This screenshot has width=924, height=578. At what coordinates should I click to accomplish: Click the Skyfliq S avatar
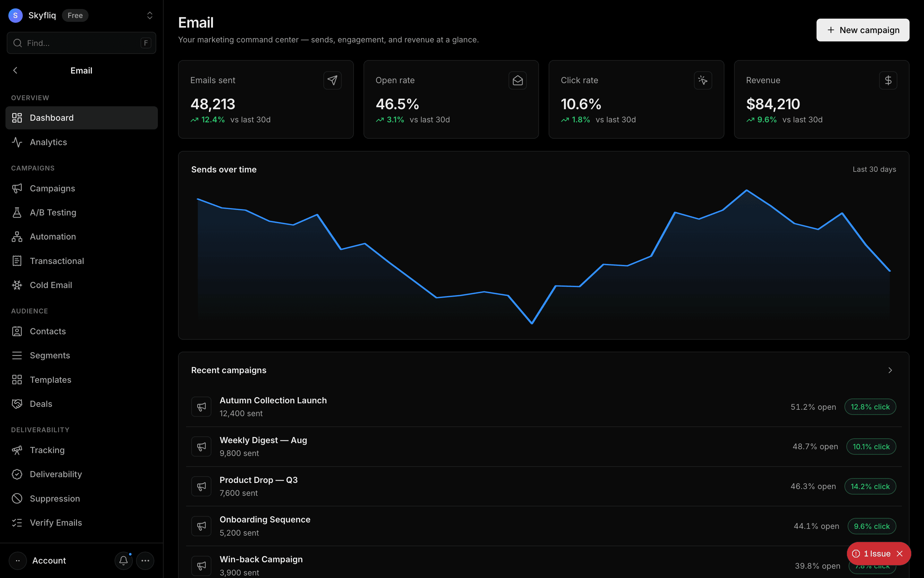pyautogui.click(x=15, y=15)
